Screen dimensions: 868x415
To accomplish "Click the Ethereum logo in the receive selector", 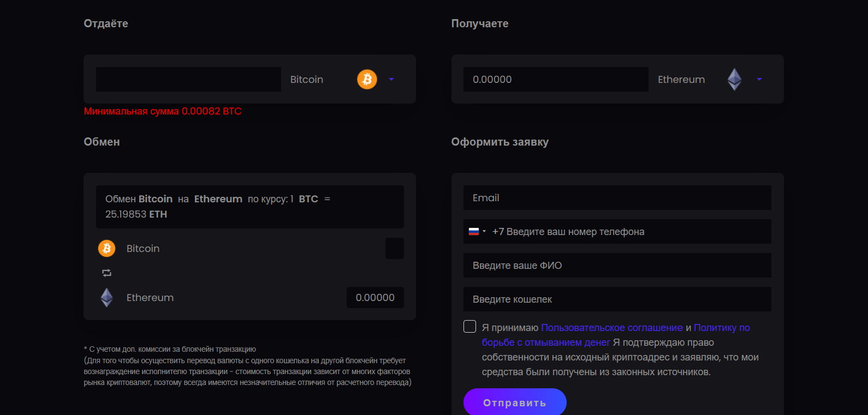I will point(734,79).
